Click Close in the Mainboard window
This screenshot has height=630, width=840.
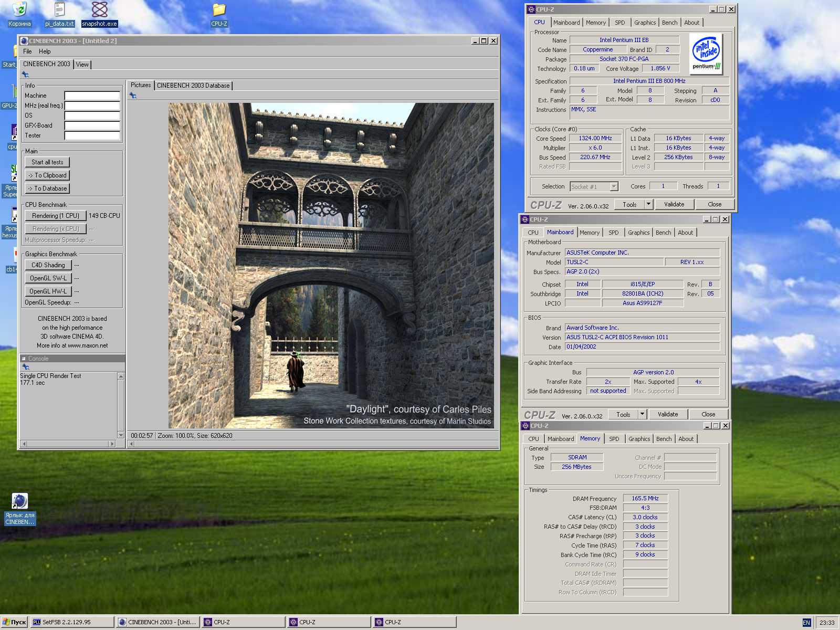pos(708,414)
